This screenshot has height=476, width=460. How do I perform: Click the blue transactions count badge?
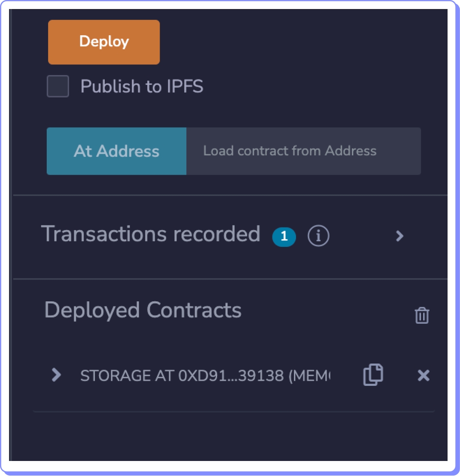(284, 236)
